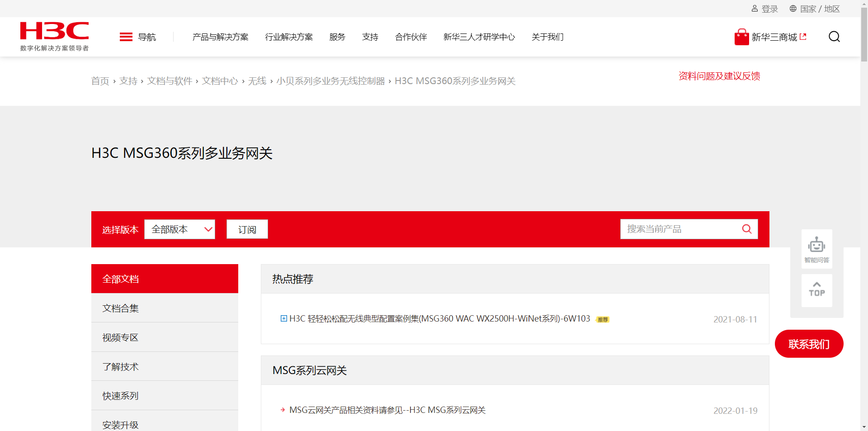
Task: Click the yellow 推荐 badge
Action: pos(603,319)
